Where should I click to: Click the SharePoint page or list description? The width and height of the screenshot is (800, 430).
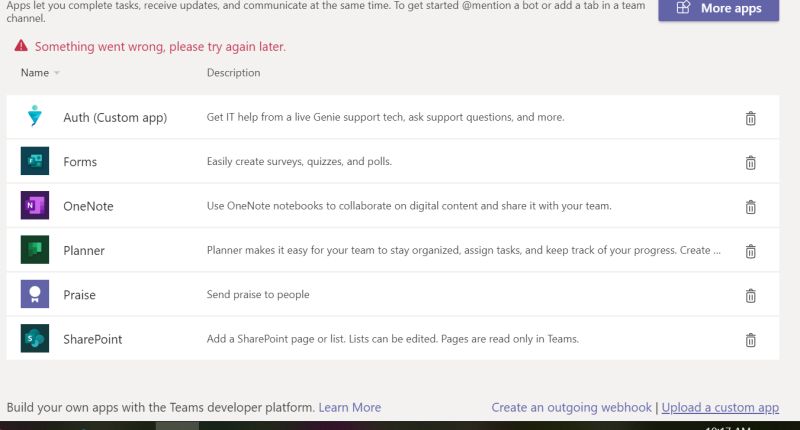click(x=392, y=339)
